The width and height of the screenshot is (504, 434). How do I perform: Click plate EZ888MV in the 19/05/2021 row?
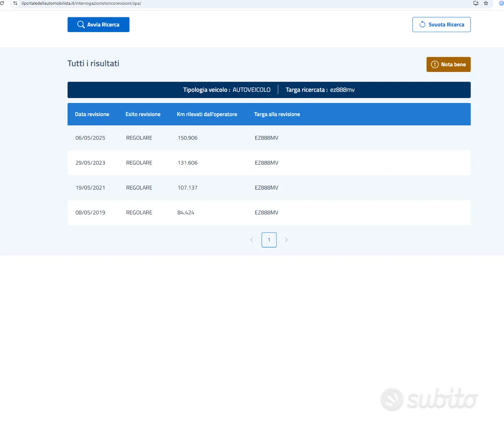pyautogui.click(x=266, y=188)
